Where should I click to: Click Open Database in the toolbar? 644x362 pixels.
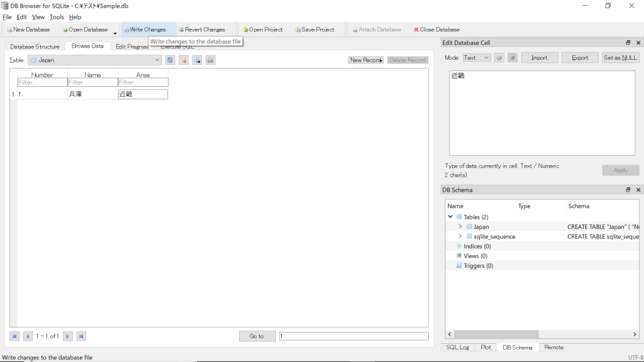click(86, 30)
